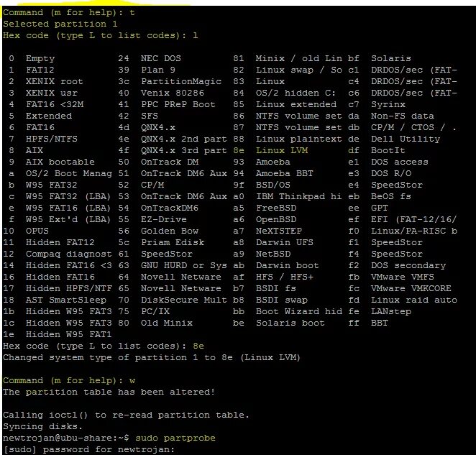
Task: Click 'DiskSecure Mult' entry
Action: click(x=183, y=300)
